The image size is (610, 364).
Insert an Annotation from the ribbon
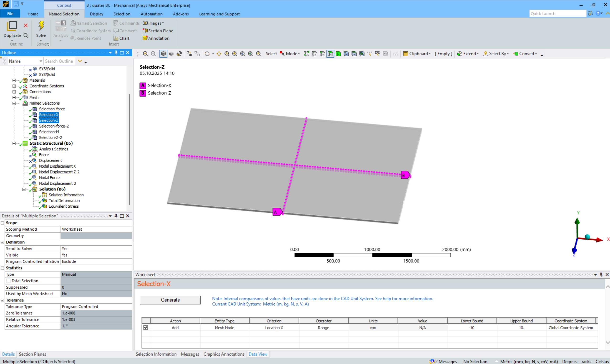(156, 38)
